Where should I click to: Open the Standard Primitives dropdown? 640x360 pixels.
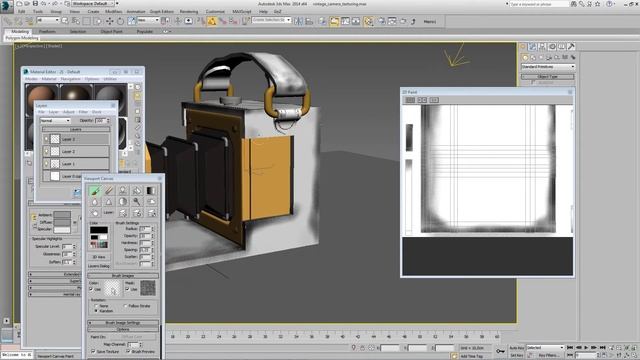coord(548,67)
